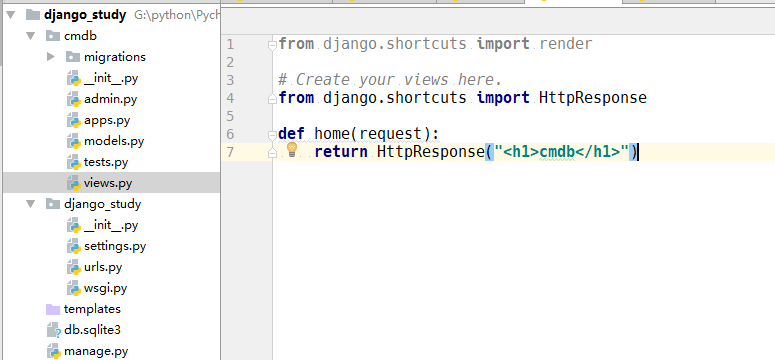
Task: Click the Python icon beside apps.py
Action: 74,120
